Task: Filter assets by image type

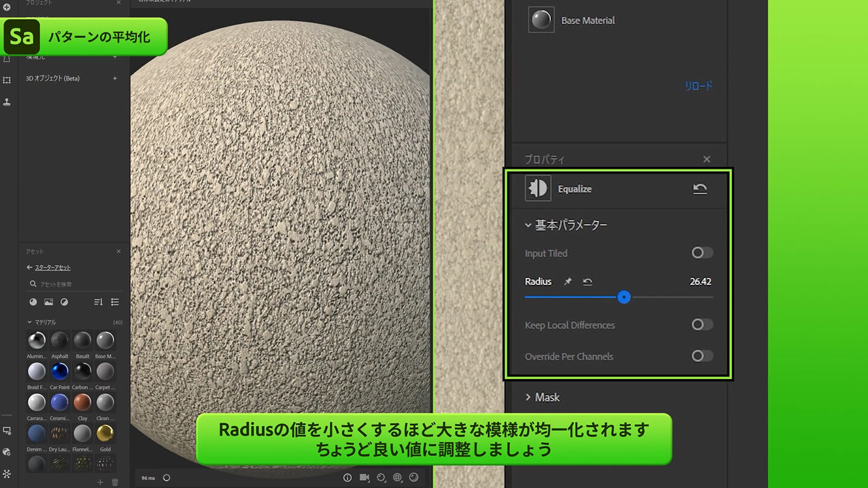Action: click(49, 302)
